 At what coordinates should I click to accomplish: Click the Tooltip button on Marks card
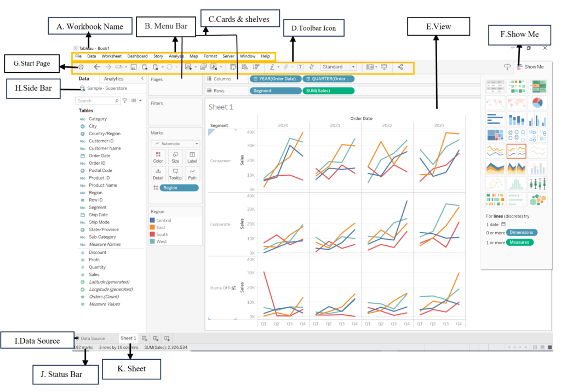coord(175,174)
